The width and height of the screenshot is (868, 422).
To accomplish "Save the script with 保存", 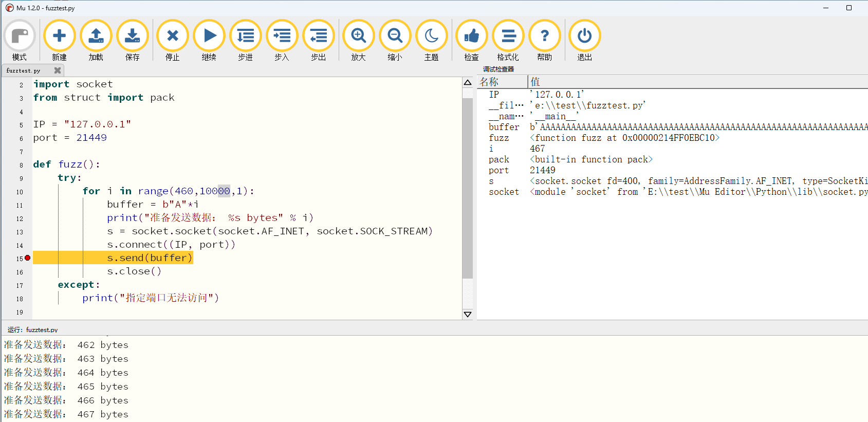I will point(133,41).
